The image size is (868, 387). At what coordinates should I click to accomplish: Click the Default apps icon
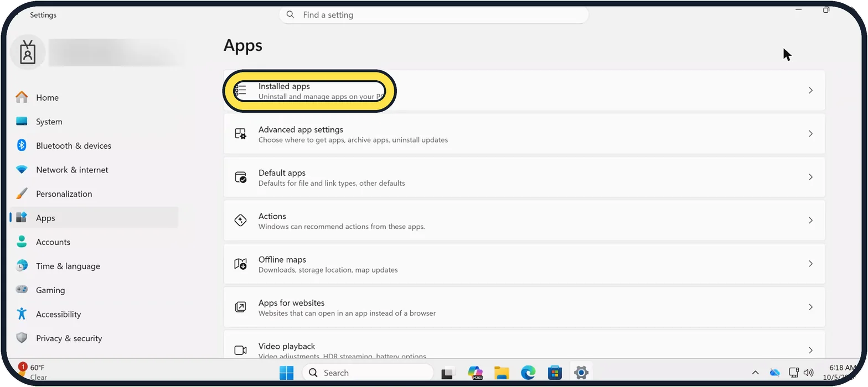coord(240,177)
